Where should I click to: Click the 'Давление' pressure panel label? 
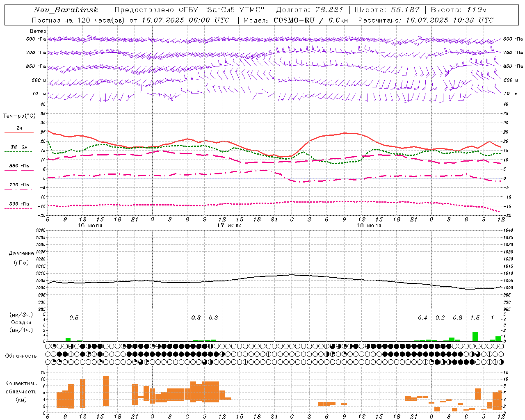pos(21,253)
